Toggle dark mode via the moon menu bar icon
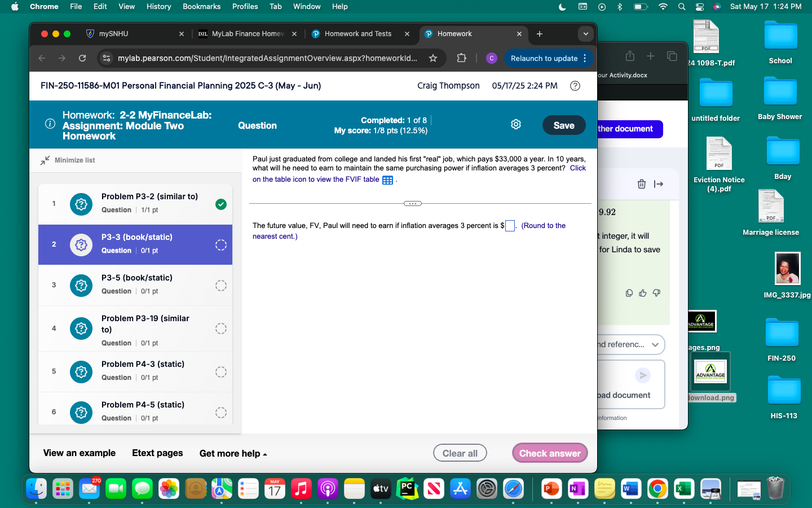 click(x=562, y=7)
